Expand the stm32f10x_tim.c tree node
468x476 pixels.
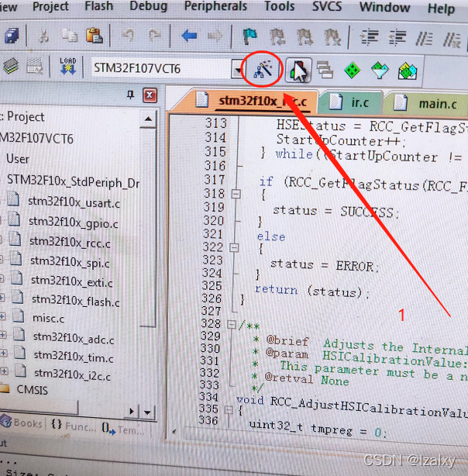(x=4, y=353)
